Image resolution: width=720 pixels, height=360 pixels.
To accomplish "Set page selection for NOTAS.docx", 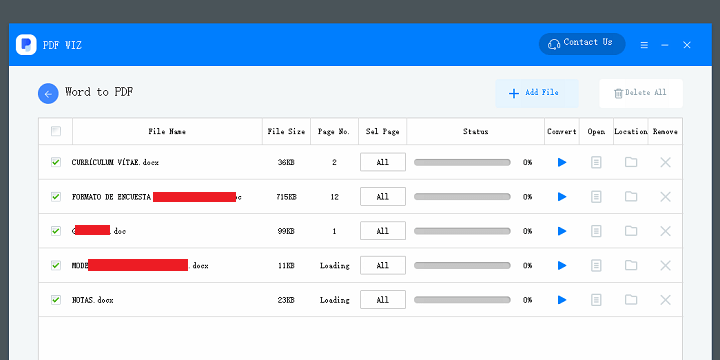I will coord(383,300).
